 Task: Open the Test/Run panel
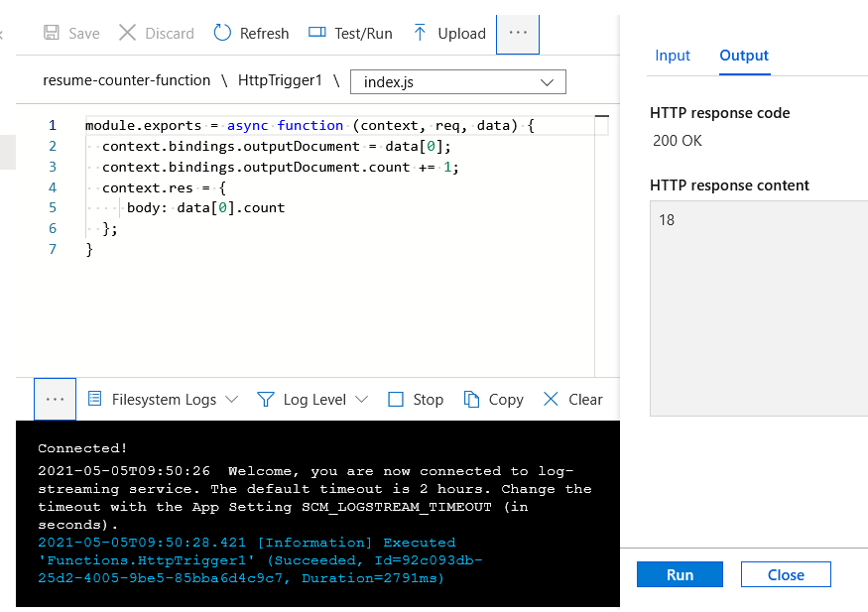tap(350, 33)
